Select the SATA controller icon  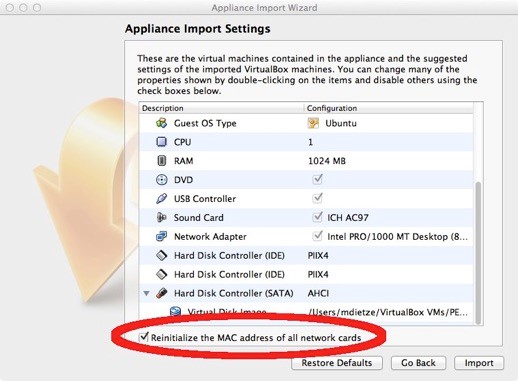[162, 293]
